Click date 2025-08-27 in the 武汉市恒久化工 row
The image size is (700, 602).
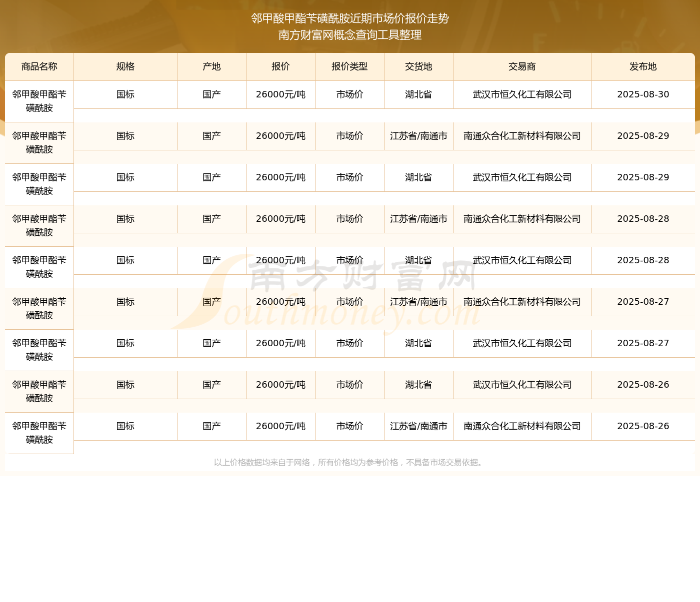pos(643,343)
